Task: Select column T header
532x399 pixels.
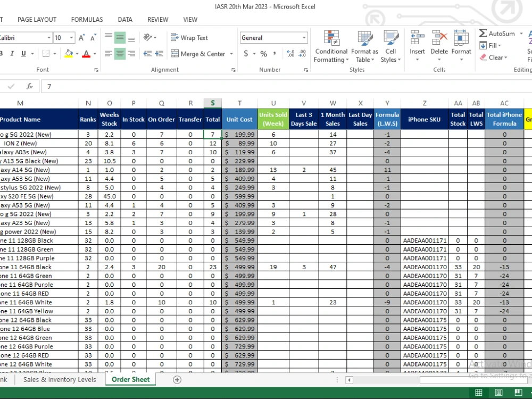Action: click(239, 103)
